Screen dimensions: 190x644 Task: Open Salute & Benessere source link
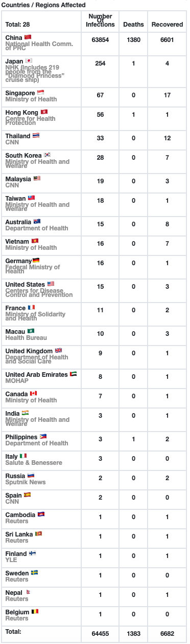[x=34, y=463]
